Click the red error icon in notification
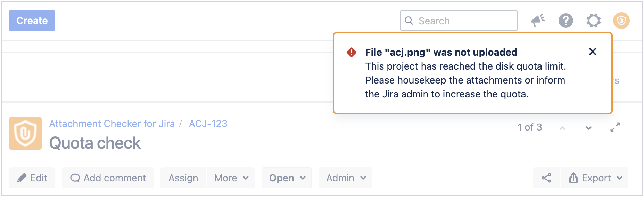This screenshot has width=644, height=197. (x=352, y=52)
